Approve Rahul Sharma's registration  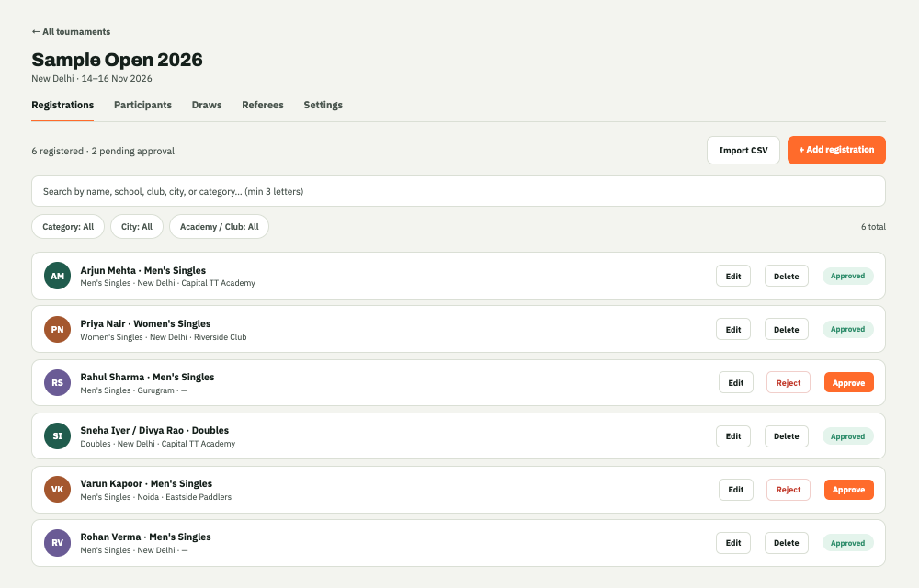tap(848, 382)
